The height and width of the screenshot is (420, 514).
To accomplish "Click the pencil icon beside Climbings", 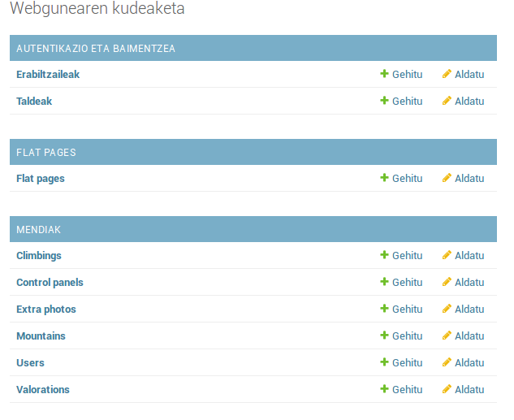I will (x=447, y=255).
